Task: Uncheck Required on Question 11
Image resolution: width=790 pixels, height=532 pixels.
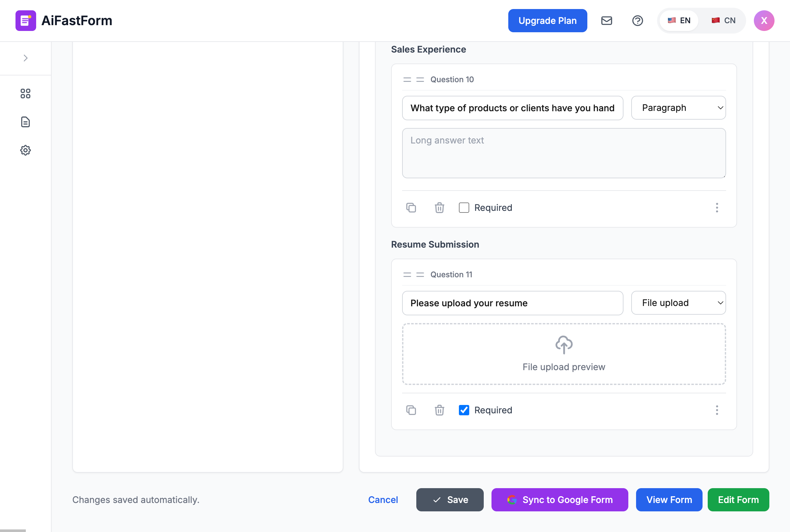Action: click(464, 410)
